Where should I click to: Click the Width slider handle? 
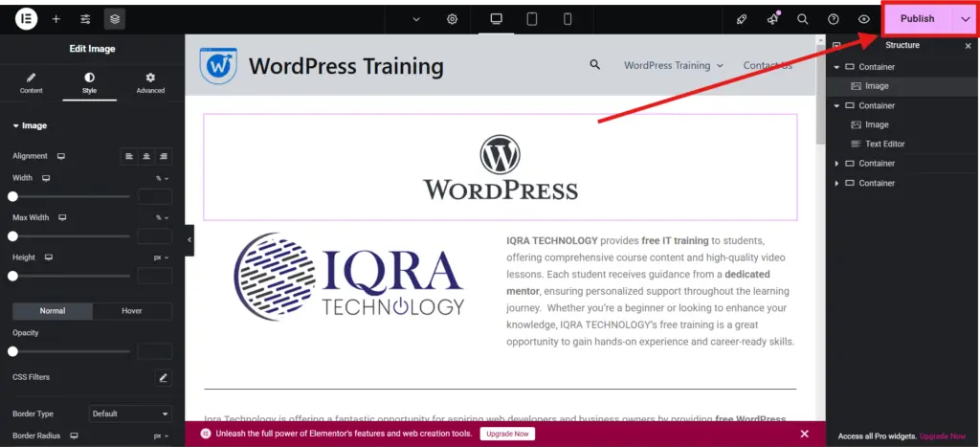click(12, 196)
